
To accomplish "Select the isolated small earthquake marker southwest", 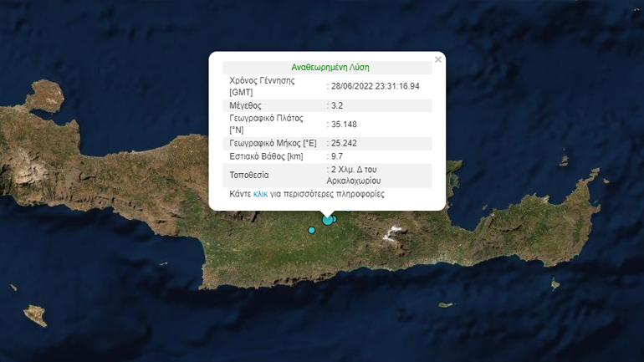I will (312, 230).
